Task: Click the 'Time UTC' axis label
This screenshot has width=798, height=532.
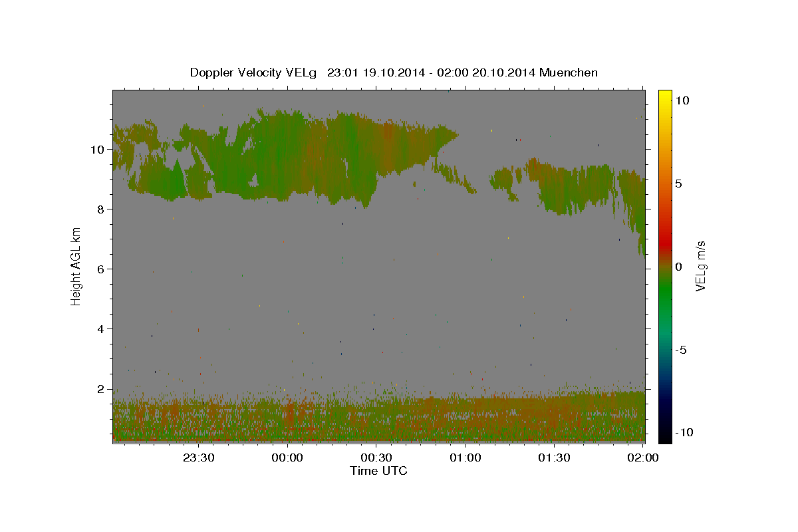Action: 378,471
